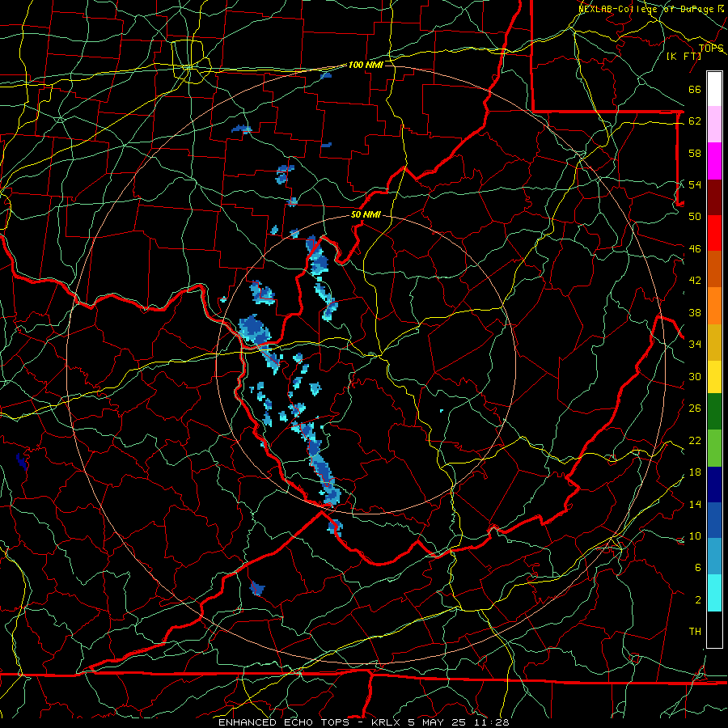
Task: Click the [K FT] units label
Action: 684,56
